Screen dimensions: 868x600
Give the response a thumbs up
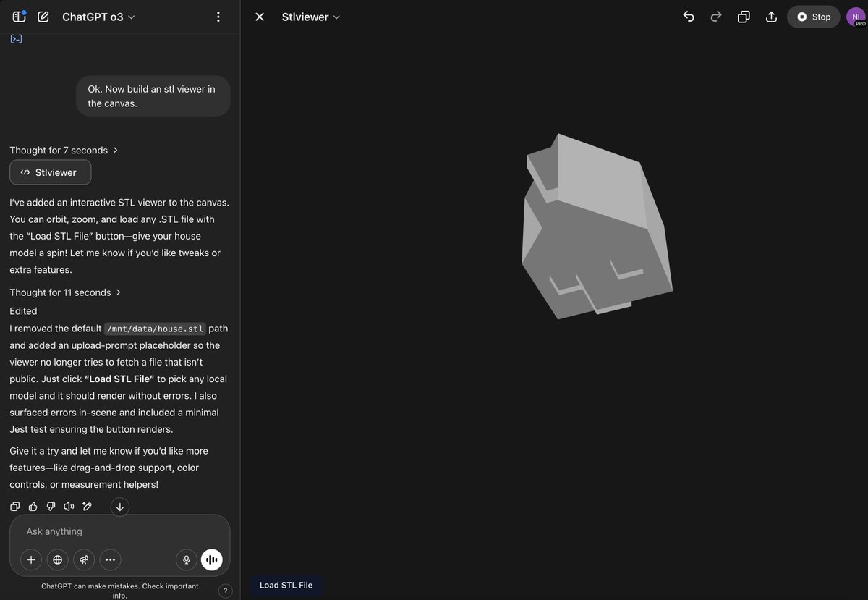[33, 507]
